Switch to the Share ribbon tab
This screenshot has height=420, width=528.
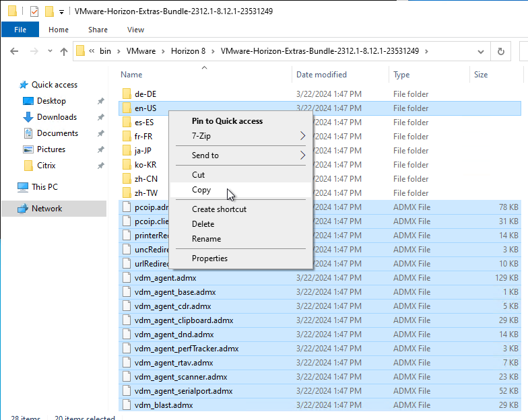(98, 30)
